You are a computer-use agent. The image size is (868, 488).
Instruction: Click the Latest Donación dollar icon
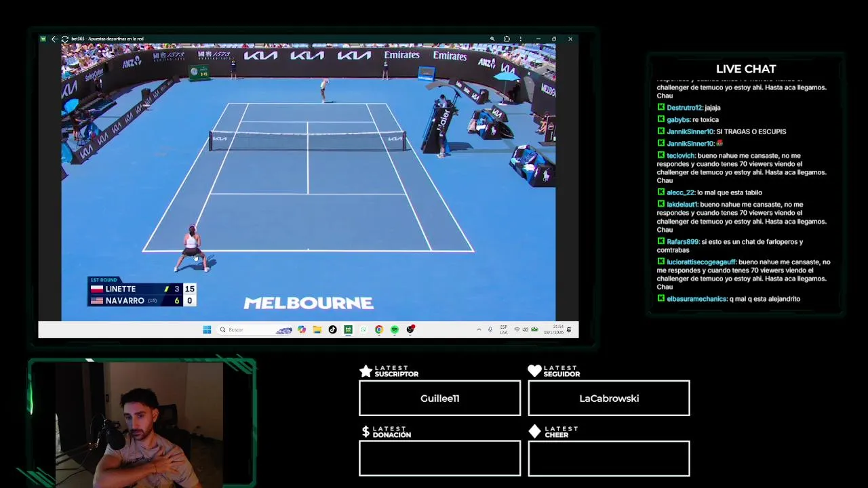pyautogui.click(x=366, y=432)
